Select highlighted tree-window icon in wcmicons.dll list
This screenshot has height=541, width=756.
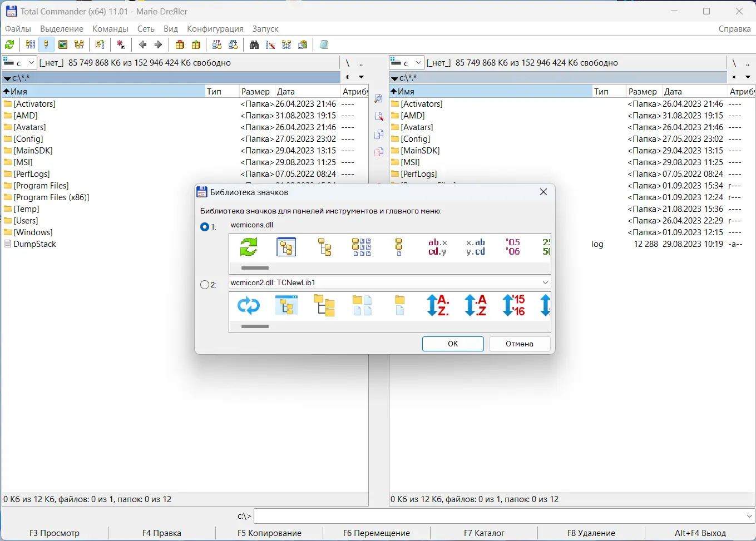286,246
